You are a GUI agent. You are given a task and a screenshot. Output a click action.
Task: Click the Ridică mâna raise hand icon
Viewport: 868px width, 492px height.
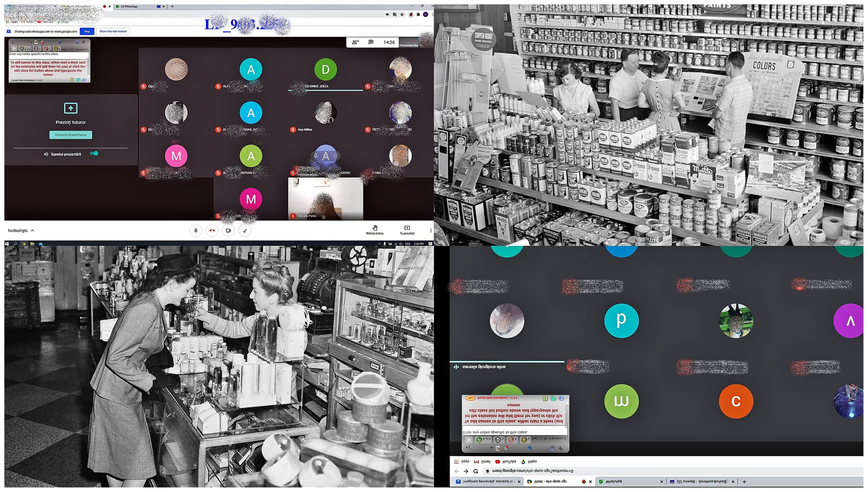[x=375, y=228]
